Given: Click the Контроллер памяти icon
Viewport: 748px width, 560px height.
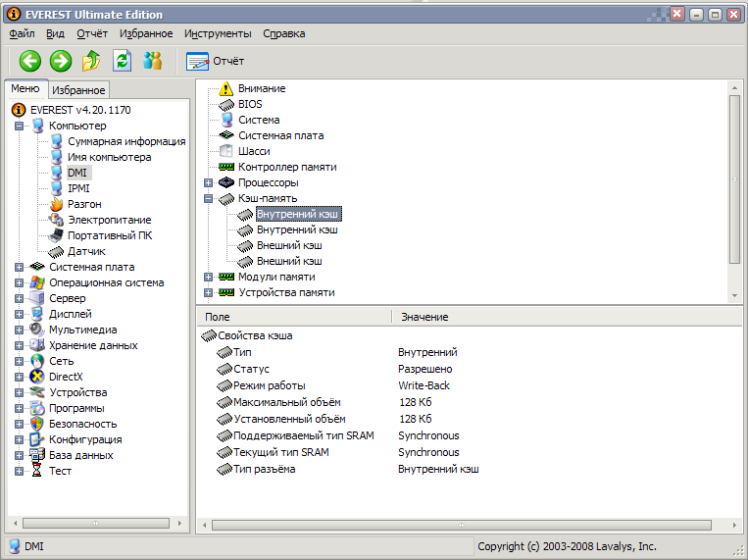Looking at the screenshot, I should click(x=226, y=167).
